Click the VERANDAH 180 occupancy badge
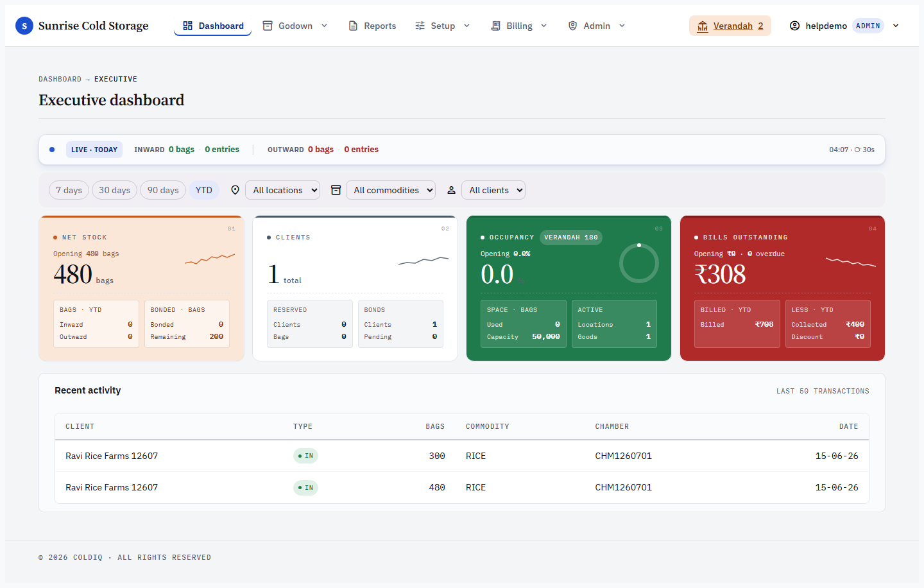Screen dimensions: 924x588 coord(571,238)
